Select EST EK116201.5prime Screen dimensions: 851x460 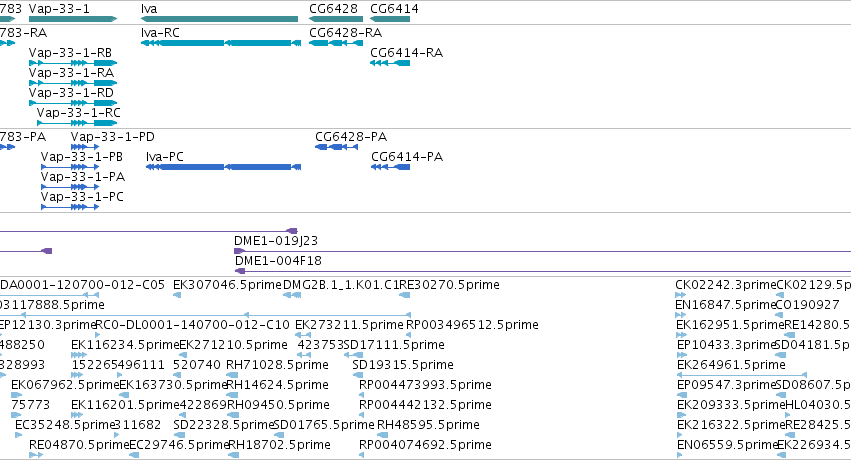click(125, 405)
